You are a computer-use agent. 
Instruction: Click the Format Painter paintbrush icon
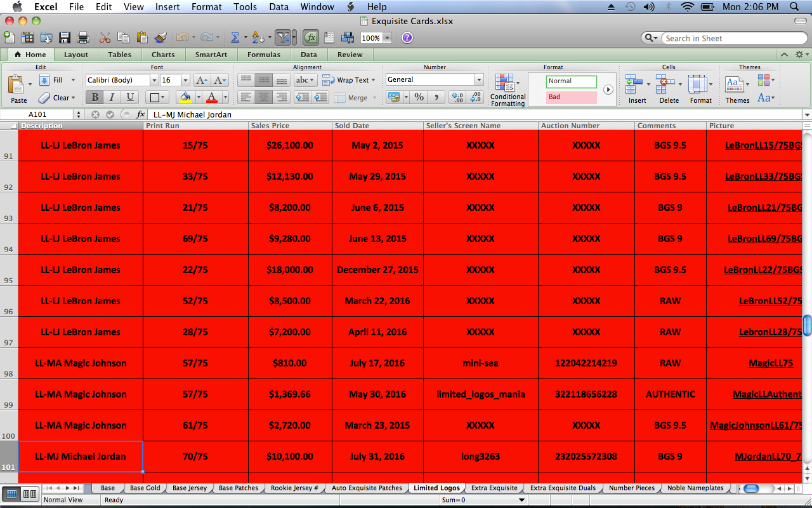tap(160, 38)
